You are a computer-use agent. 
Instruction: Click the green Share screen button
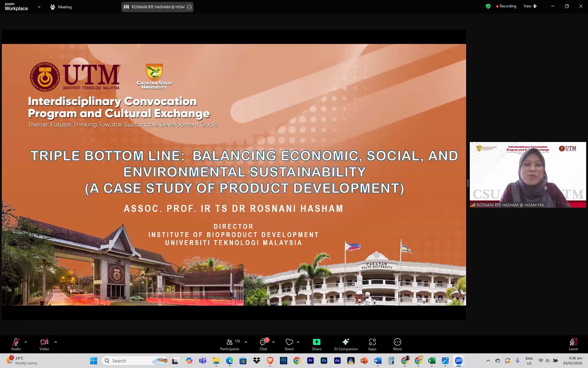point(317,344)
